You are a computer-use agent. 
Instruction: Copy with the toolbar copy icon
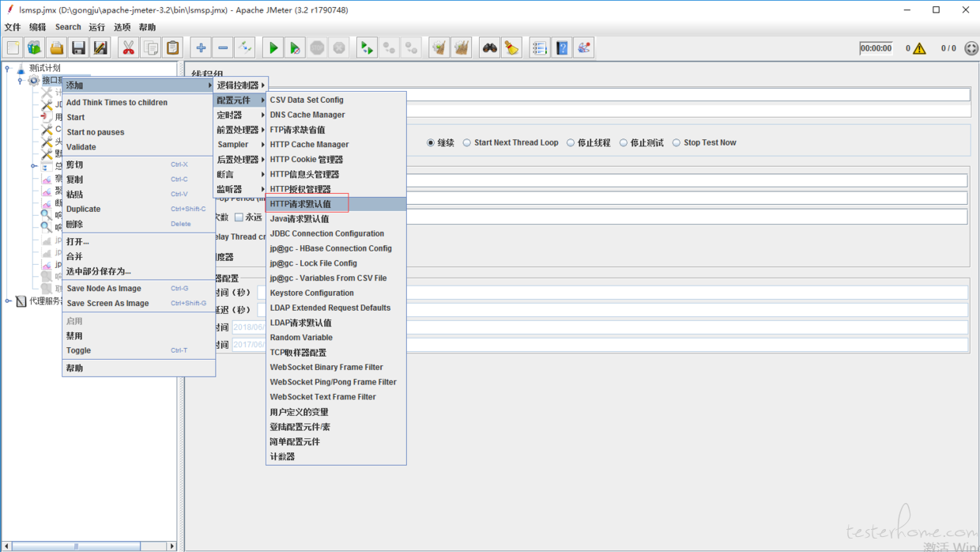150,48
